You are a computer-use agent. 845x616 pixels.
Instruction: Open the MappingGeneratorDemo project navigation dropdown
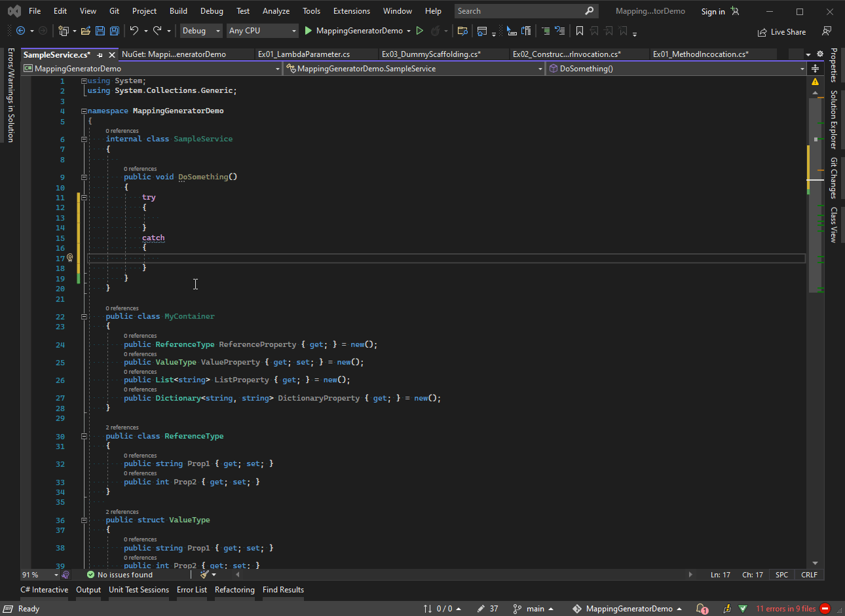pos(151,69)
